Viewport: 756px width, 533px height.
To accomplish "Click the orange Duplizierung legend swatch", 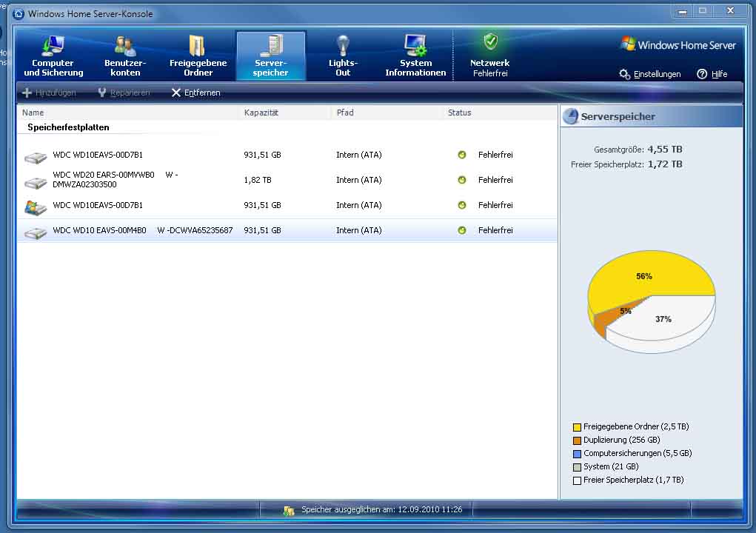I will (577, 440).
